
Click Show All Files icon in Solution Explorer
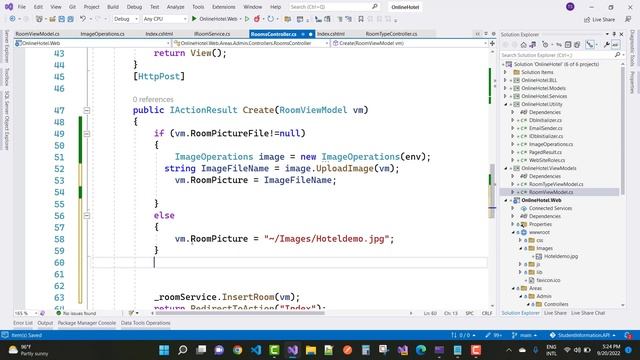577,44
